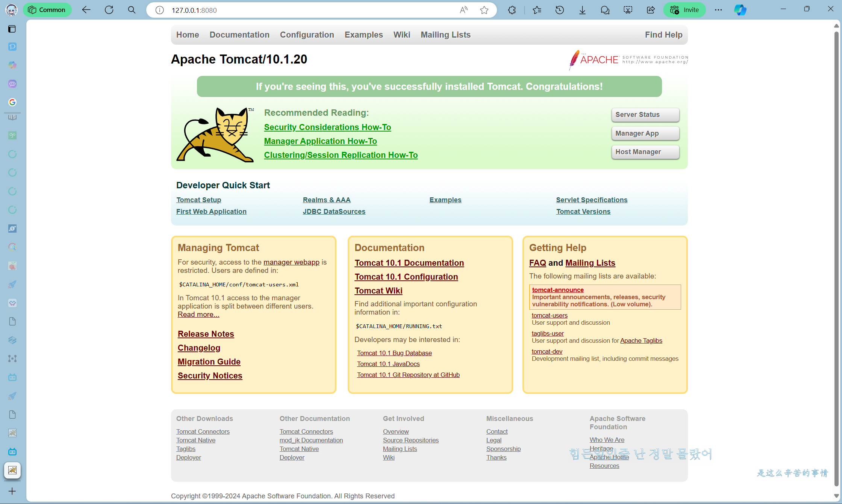The width and height of the screenshot is (842, 504).
Task: Click the Apache Software Foundation logo
Action: coord(628,60)
